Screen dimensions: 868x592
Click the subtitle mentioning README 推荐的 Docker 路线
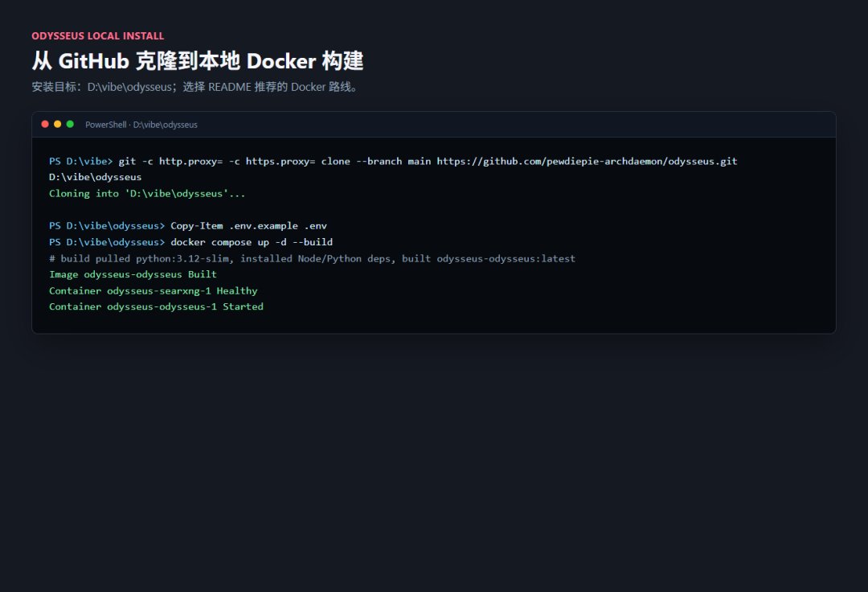(194, 87)
